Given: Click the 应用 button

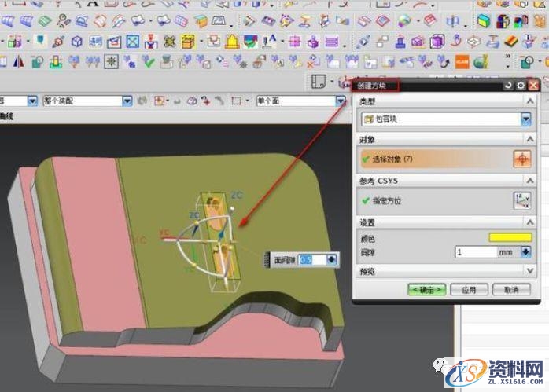Looking at the screenshot, I should (x=470, y=289).
